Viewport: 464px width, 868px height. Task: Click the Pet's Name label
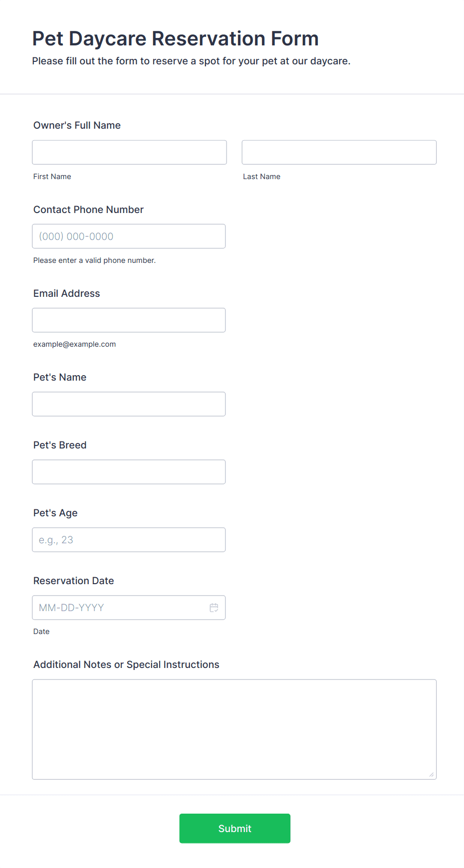(60, 377)
